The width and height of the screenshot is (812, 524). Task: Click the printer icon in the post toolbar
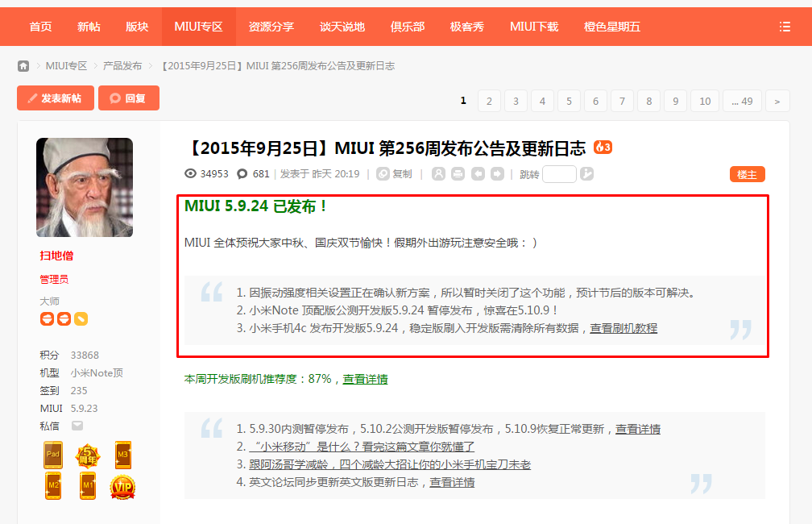[x=458, y=173]
